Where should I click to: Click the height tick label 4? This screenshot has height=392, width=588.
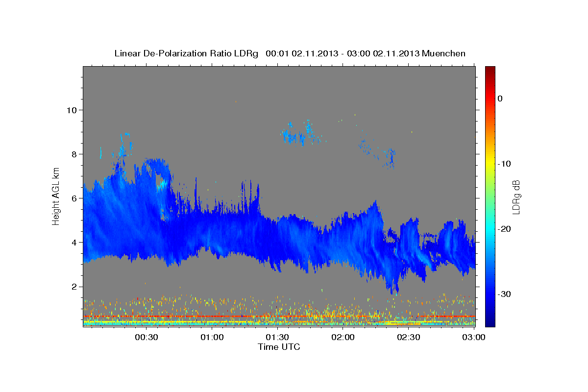pos(74,242)
